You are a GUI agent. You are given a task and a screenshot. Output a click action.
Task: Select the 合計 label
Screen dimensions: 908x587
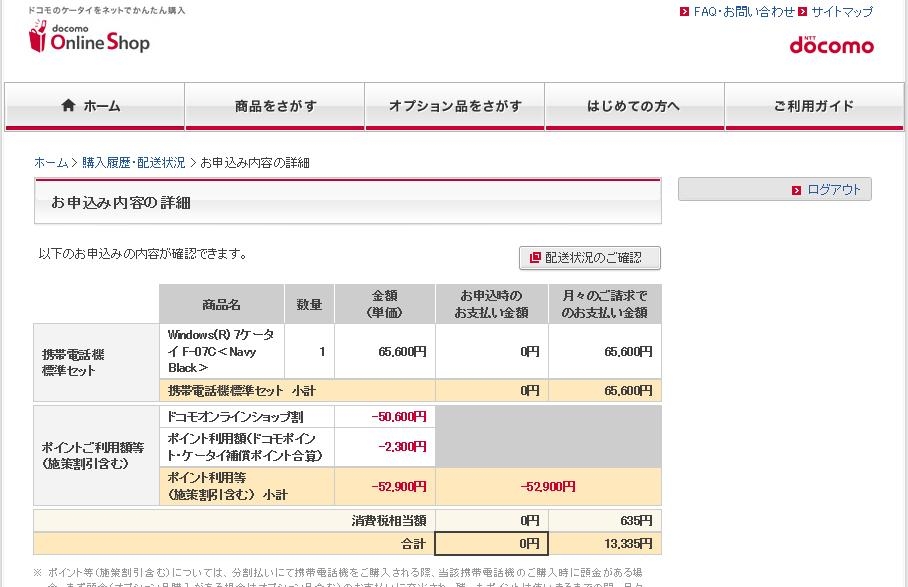pos(413,544)
